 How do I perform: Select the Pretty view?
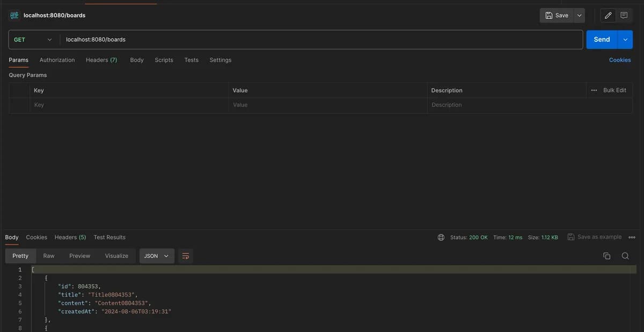[x=20, y=256]
